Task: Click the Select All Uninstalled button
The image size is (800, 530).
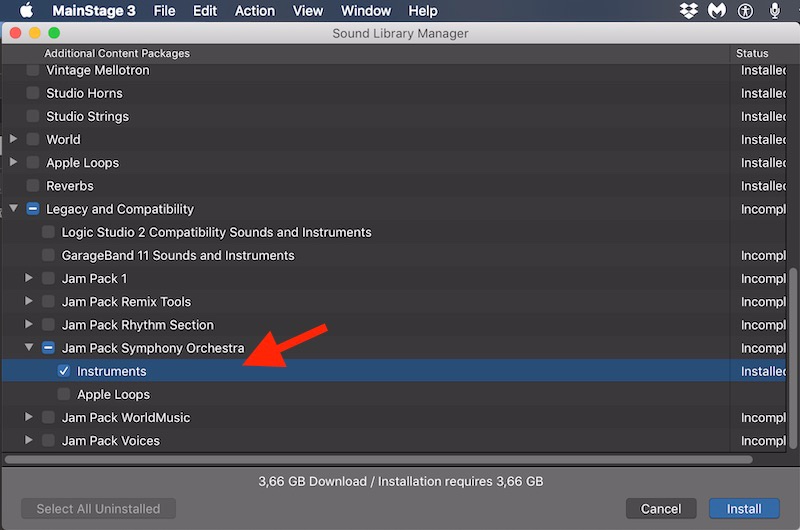Action: coord(98,509)
